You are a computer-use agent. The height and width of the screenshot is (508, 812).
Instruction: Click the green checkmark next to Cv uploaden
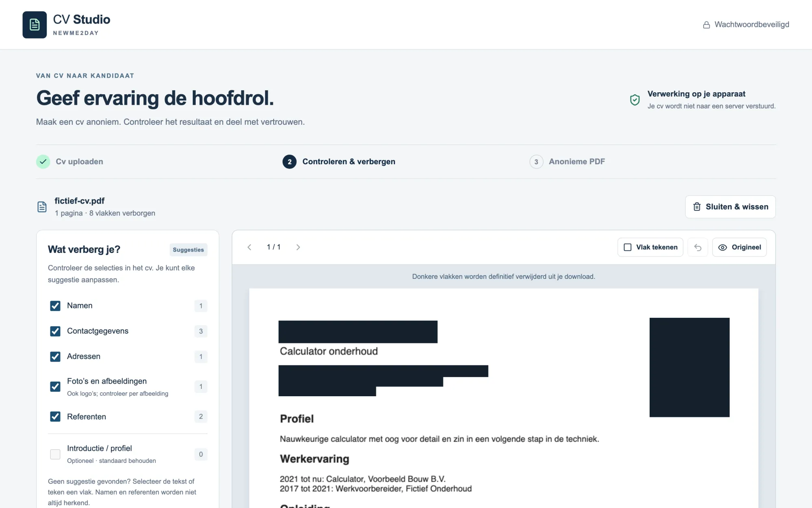[43, 161]
